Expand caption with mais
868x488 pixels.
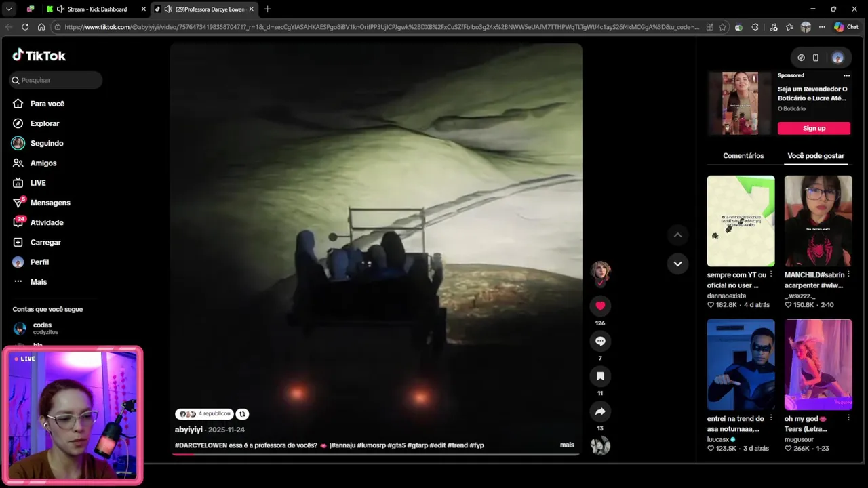[x=567, y=445]
